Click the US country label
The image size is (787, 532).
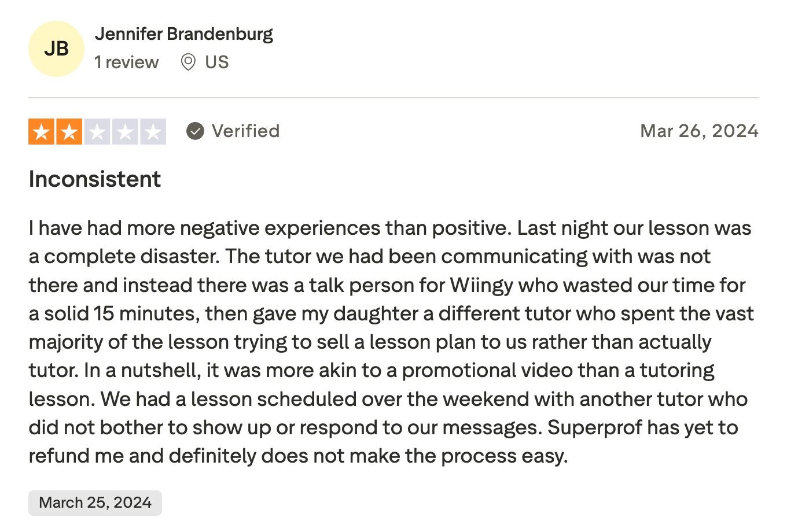click(x=217, y=62)
